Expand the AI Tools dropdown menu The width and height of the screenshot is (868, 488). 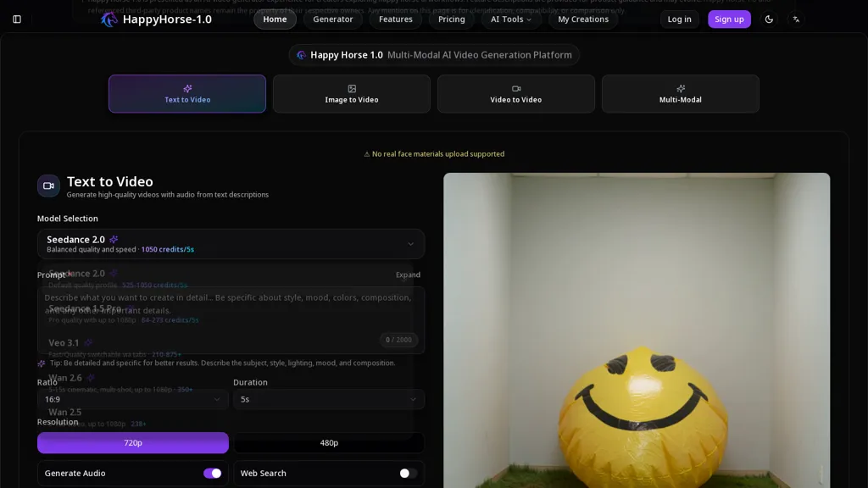510,19
